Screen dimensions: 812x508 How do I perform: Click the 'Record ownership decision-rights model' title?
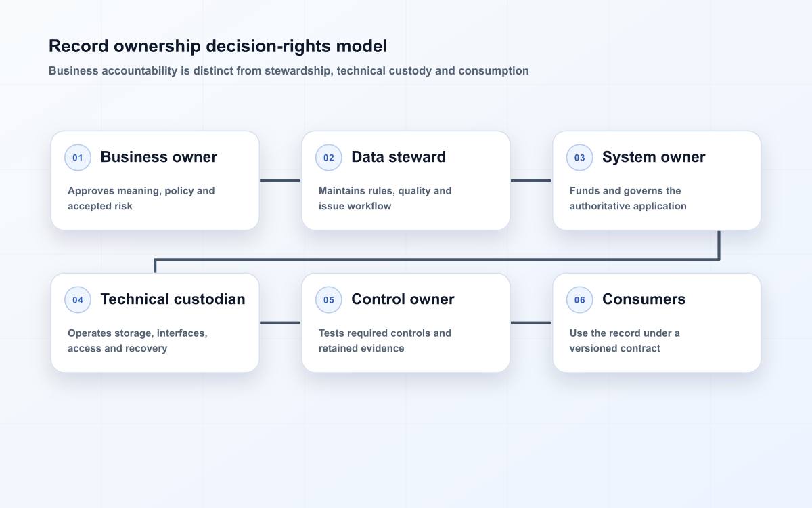(x=218, y=47)
